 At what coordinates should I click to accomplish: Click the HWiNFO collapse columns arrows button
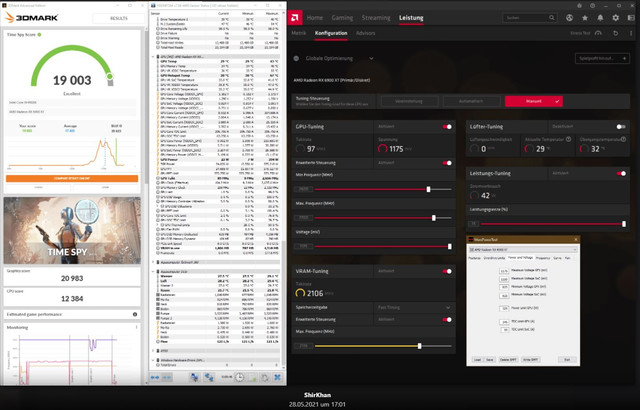pyautogui.click(x=167, y=377)
